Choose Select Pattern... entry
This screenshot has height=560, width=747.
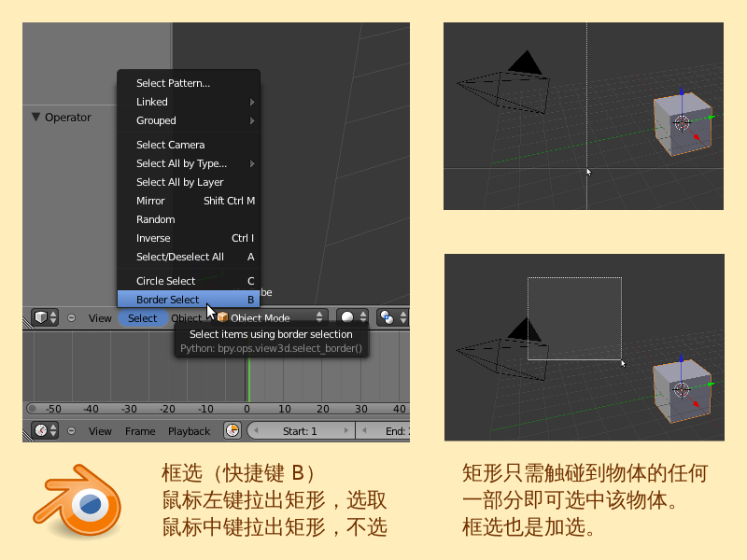pos(189,83)
